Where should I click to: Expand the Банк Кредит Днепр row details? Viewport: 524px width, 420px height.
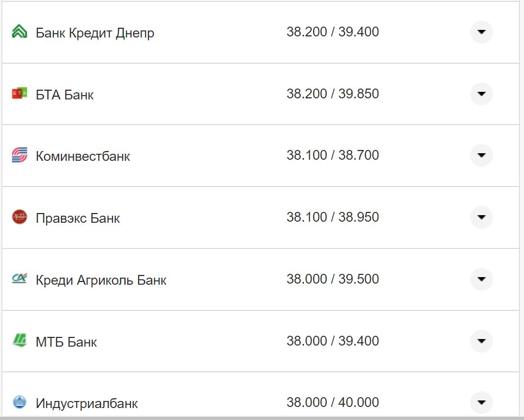(x=481, y=32)
